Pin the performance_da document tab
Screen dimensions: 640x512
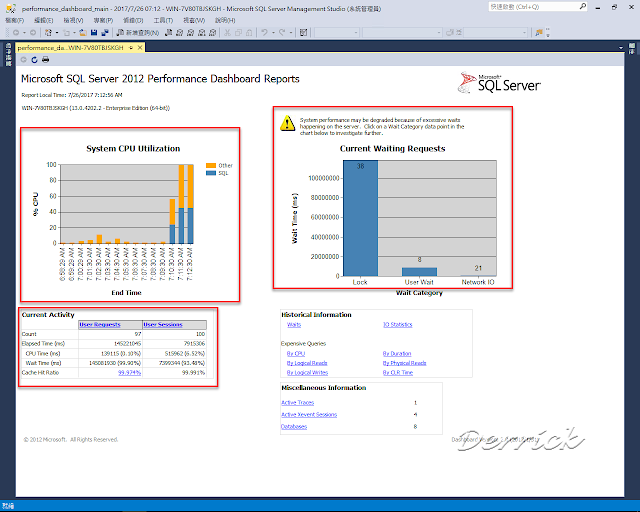point(131,48)
